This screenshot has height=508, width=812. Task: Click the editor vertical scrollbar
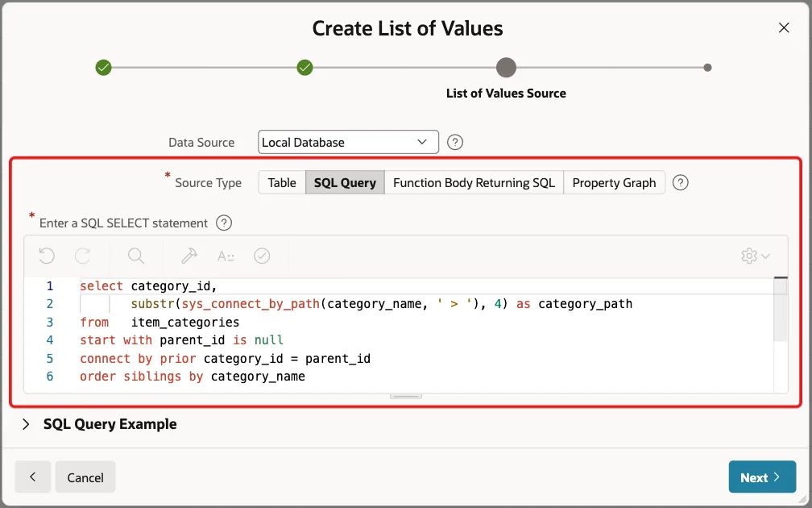pos(781,310)
